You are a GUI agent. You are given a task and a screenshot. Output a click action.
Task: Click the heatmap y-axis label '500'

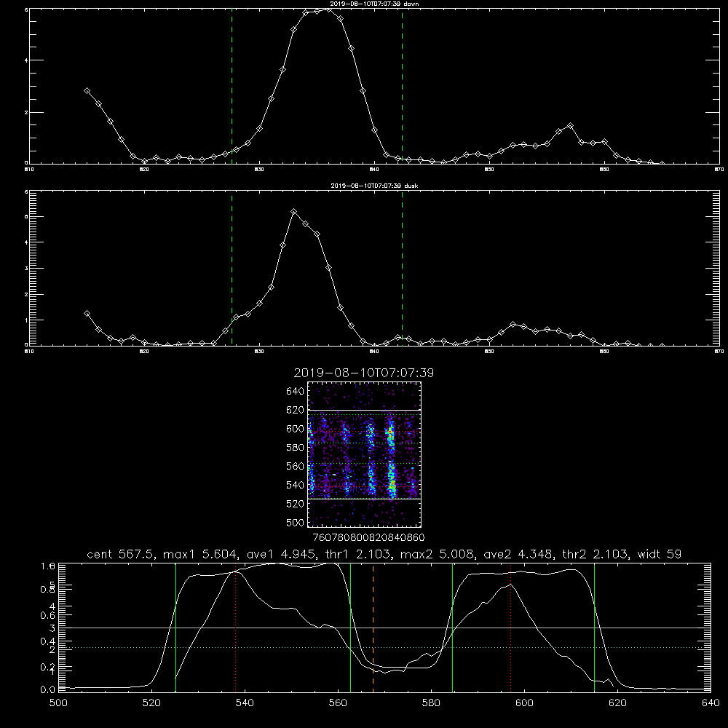coord(295,522)
